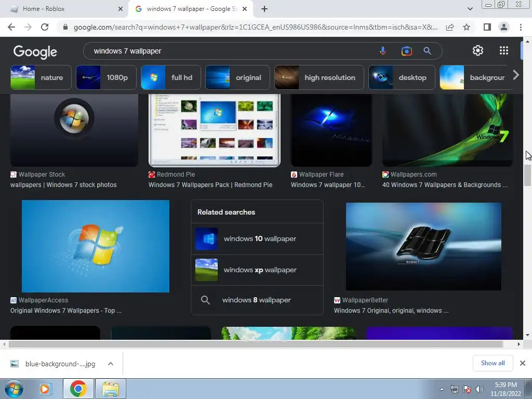Filter results by nature chip
This screenshot has height=399, width=532.
(41, 77)
